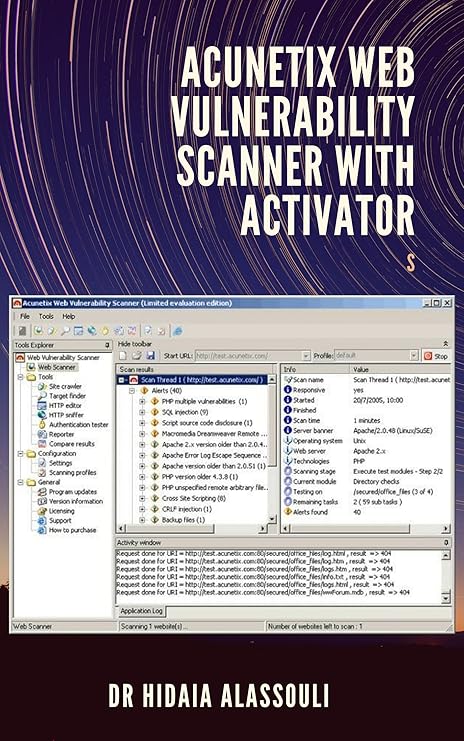Click the HTTP sniffer globe toolbar icon
Viewport: 464px width, 741px height.
92,331
